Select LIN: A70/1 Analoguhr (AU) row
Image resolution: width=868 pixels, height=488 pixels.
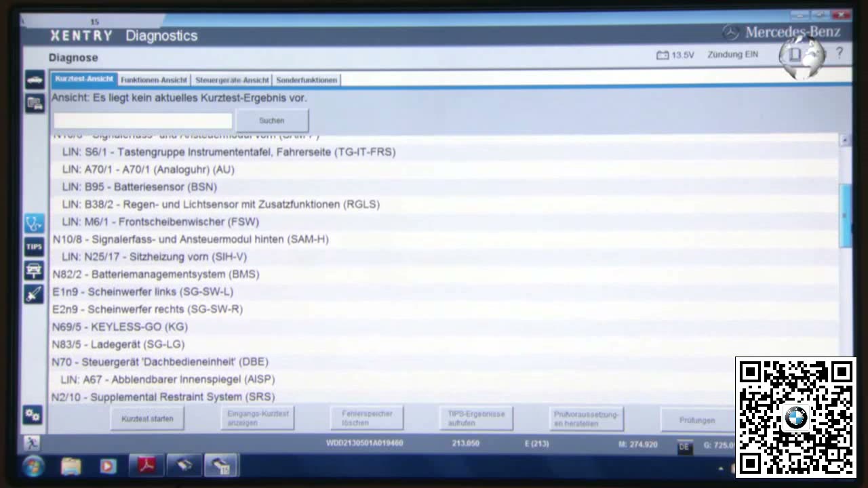pyautogui.click(x=444, y=169)
